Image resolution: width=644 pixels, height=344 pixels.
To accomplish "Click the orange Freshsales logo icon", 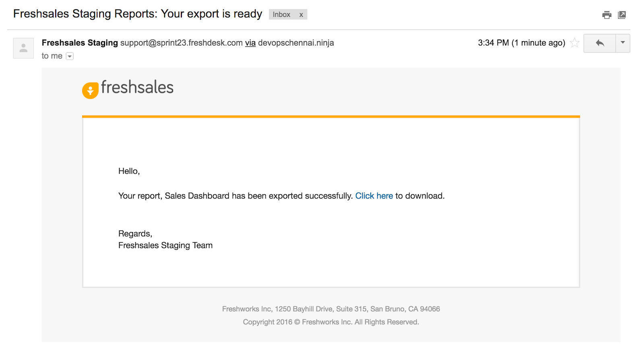I will 90,90.
